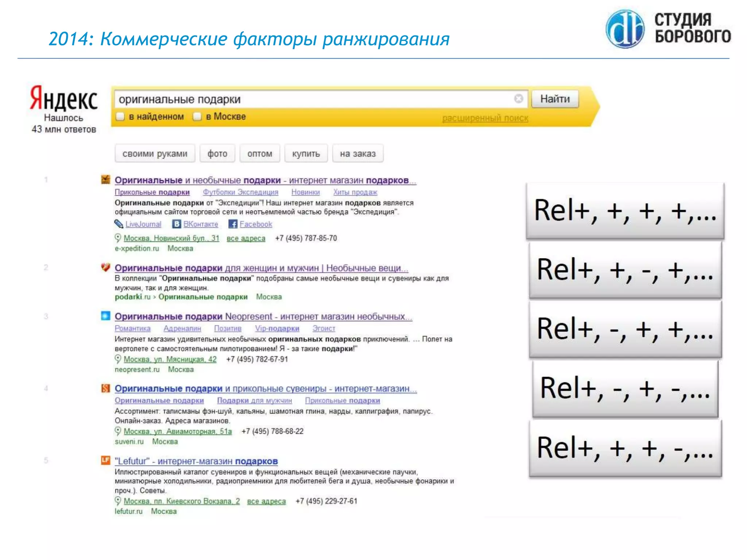This screenshot has height=560, width=747.
Task: Open the 'Позитив' sitelink
Action: [228, 328]
